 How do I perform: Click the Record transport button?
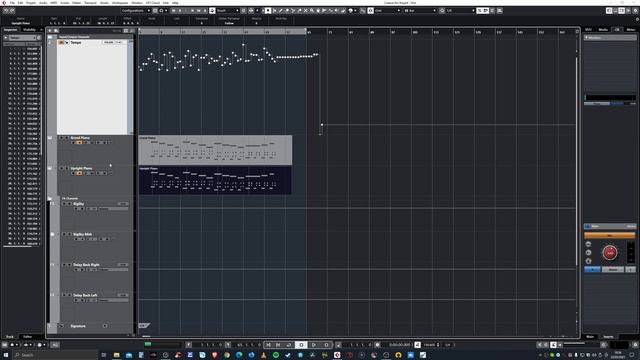pos(327,345)
